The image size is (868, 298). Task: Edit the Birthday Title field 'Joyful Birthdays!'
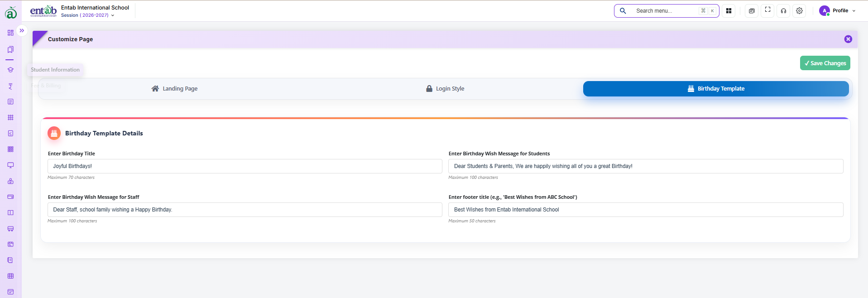tap(245, 166)
